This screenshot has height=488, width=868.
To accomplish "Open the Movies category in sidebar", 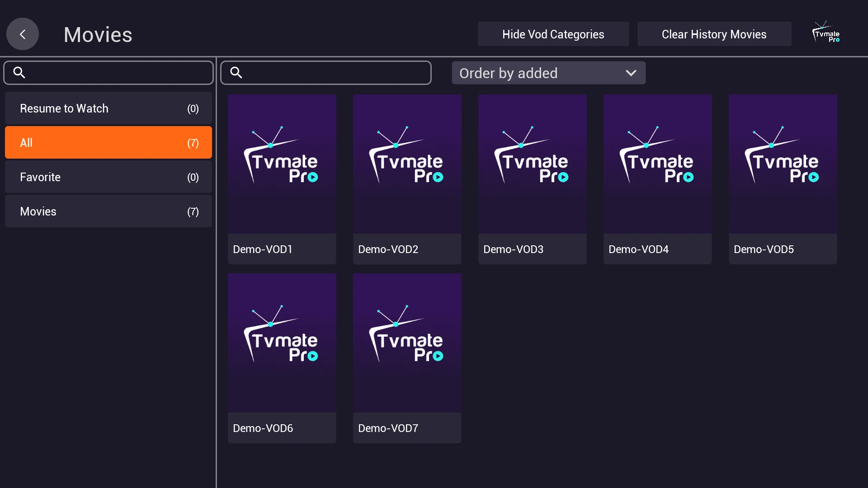I will 108,211.
